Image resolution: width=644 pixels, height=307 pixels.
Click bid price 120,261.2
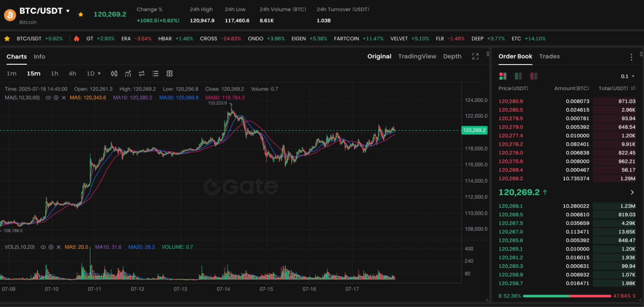[x=511, y=258]
